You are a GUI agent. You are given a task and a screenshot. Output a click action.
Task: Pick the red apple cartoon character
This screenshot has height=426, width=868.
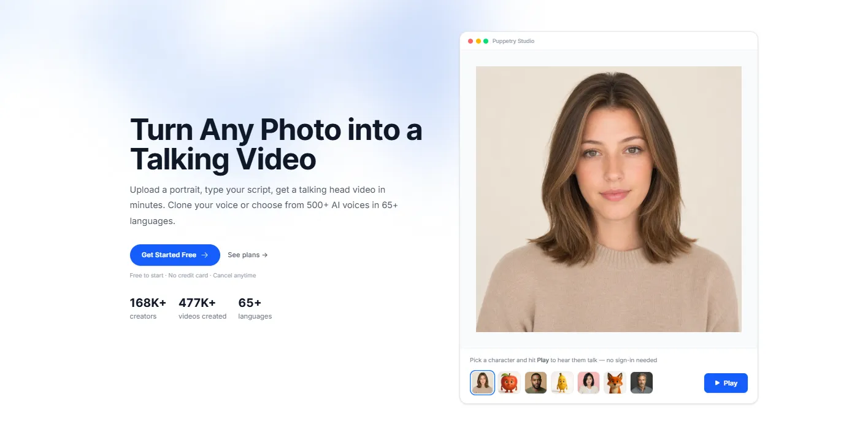509,383
